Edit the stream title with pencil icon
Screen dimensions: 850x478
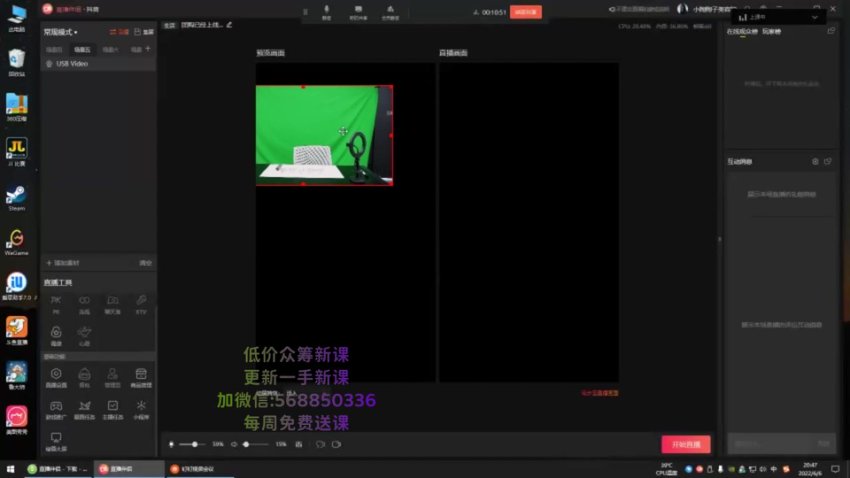(x=229, y=24)
